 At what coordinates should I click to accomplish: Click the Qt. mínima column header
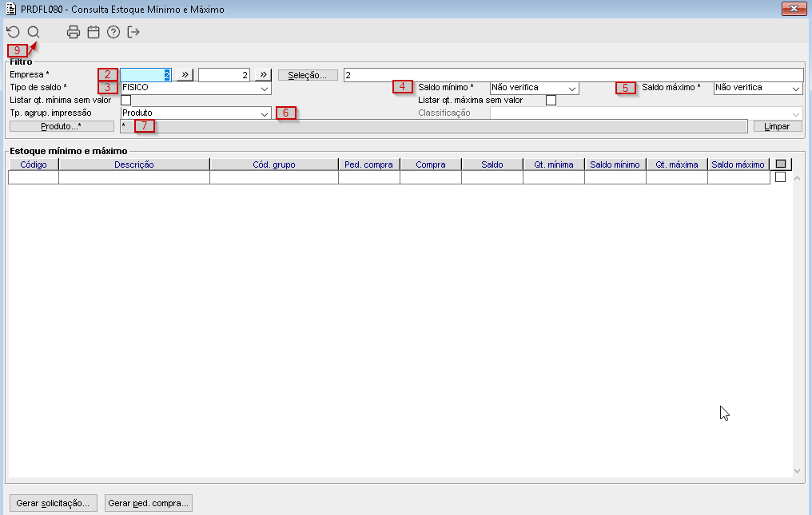pos(554,164)
